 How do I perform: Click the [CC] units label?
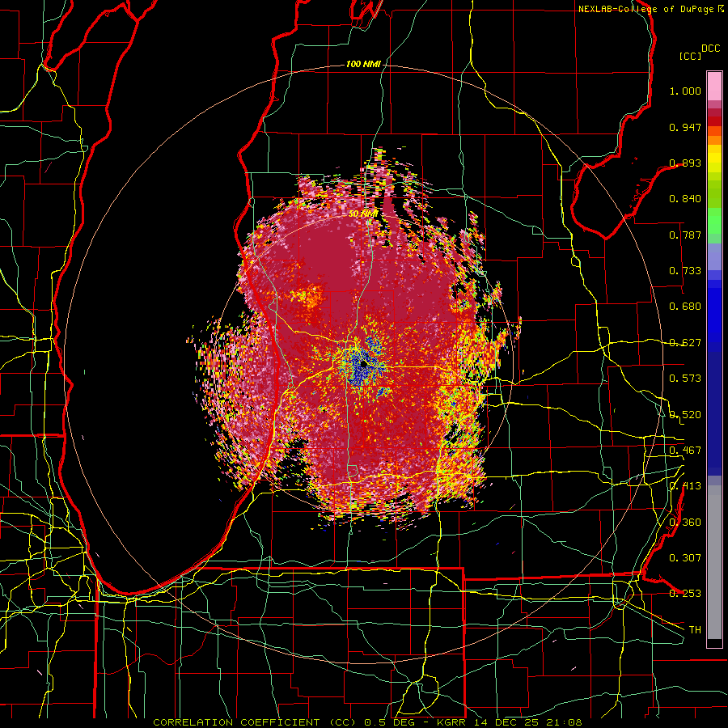point(690,56)
